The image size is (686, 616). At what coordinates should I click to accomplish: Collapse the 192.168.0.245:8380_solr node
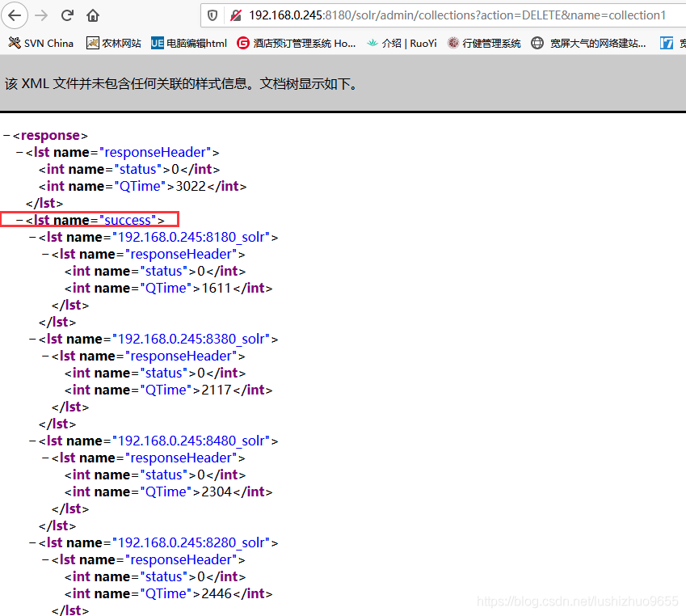tap(32, 340)
